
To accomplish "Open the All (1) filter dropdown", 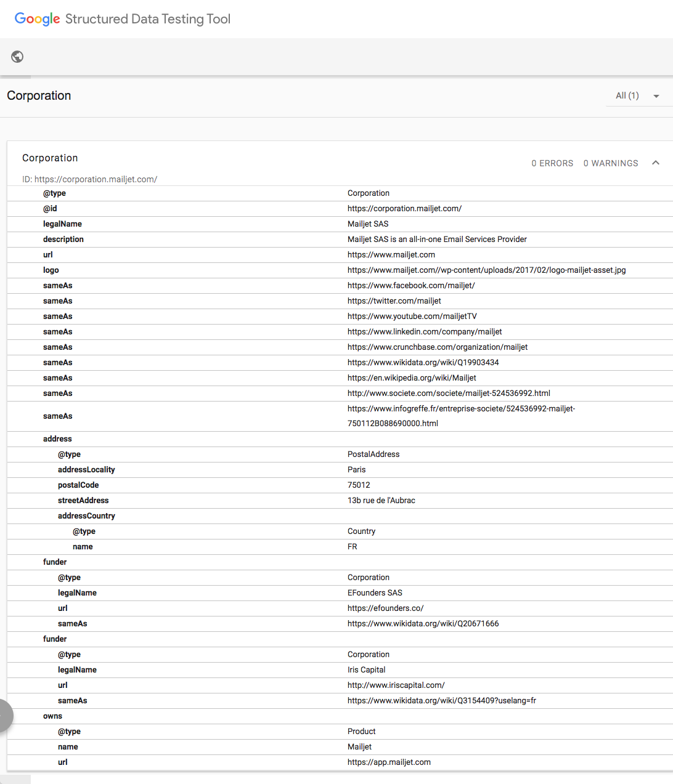I will (638, 95).
